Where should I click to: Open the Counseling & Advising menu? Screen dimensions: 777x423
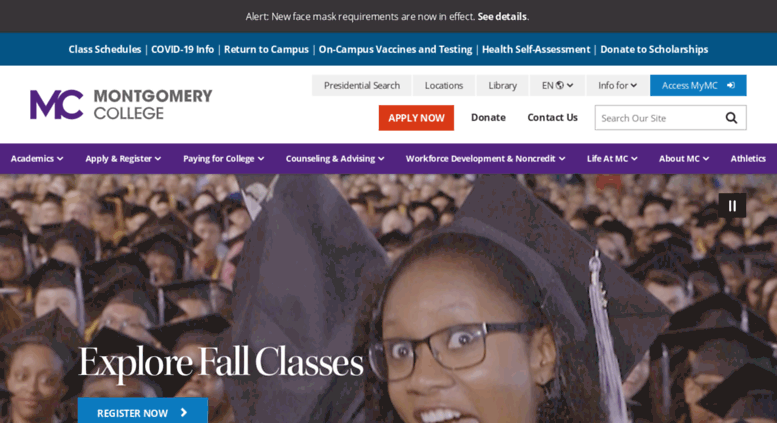(x=335, y=159)
